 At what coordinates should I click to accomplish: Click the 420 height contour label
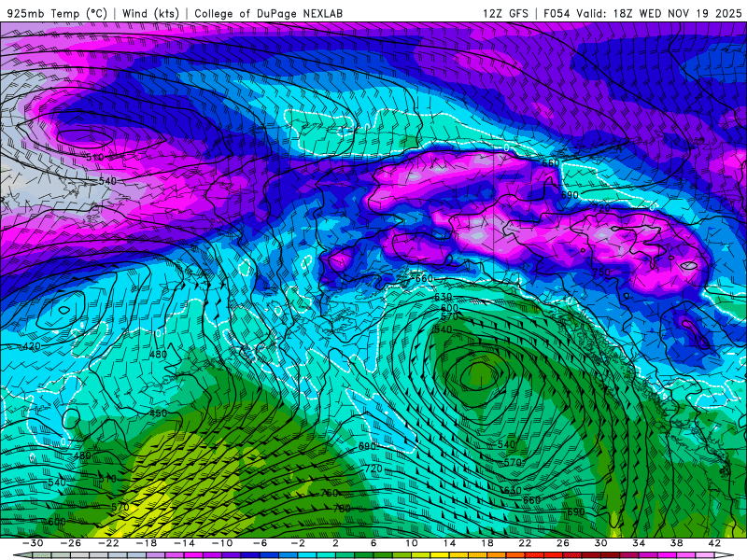[x=32, y=346]
